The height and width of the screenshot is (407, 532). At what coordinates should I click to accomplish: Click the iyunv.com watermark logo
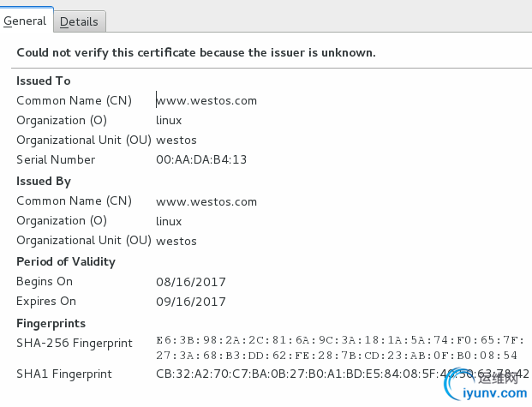(x=486, y=386)
